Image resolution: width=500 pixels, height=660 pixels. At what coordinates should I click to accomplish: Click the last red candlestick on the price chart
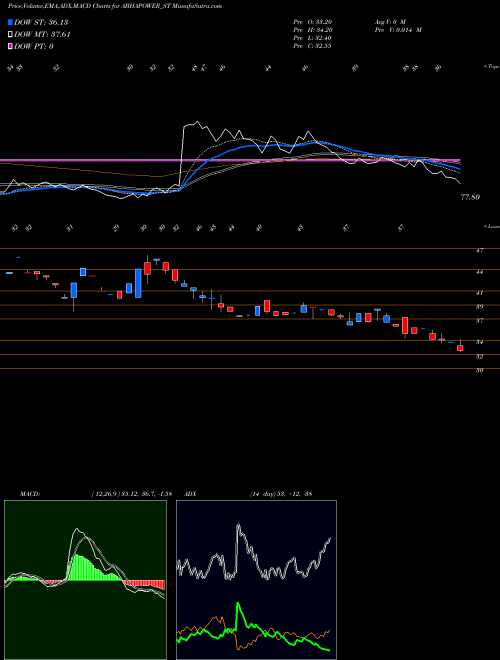click(460, 348)
